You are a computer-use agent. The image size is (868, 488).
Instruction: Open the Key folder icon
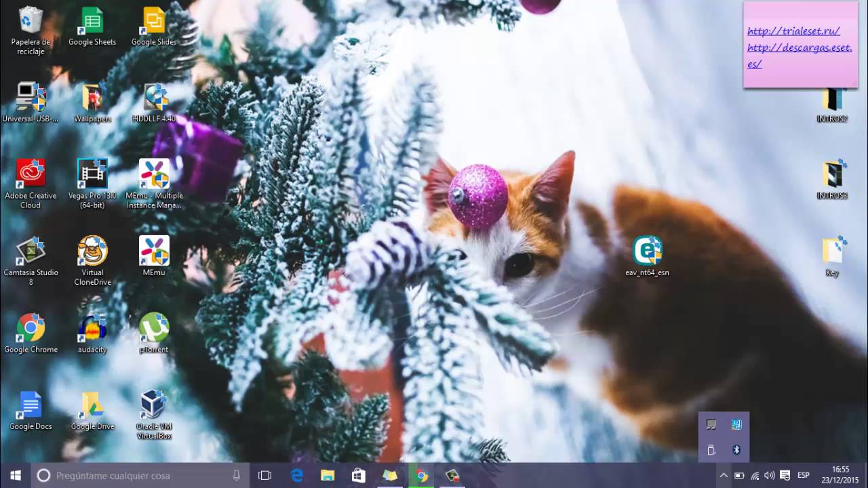[832, 257]
